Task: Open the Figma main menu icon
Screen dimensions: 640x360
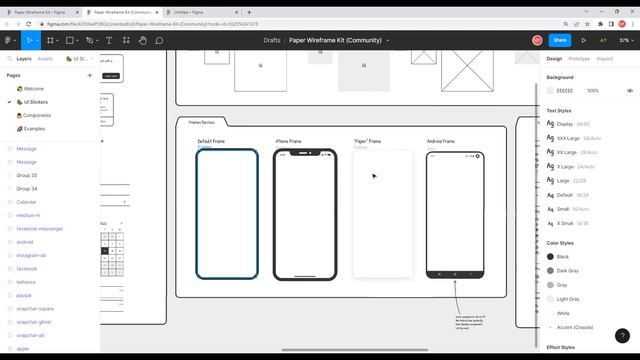Action: (8, 40)
